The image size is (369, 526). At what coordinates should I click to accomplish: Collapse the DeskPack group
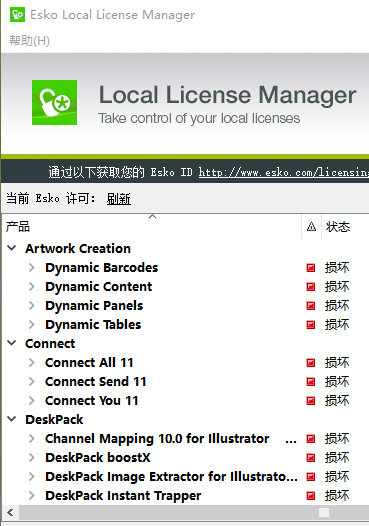pos(12,419)
